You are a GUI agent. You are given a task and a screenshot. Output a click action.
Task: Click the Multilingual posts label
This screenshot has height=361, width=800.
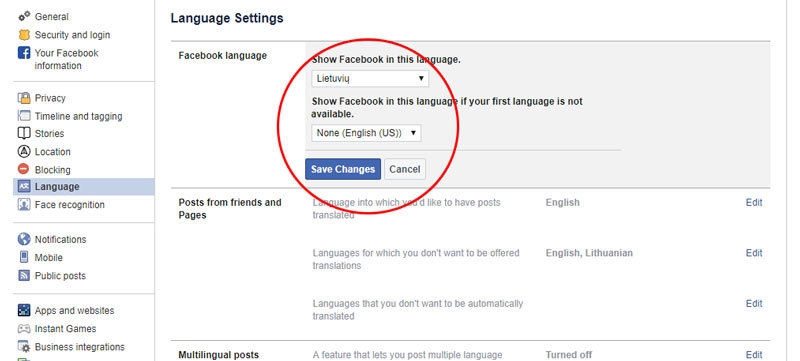click(218, 354)
